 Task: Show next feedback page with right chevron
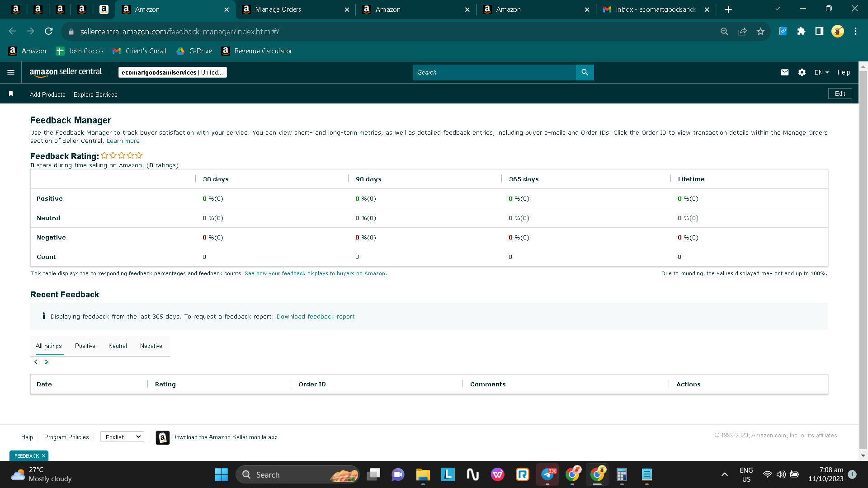47,362
